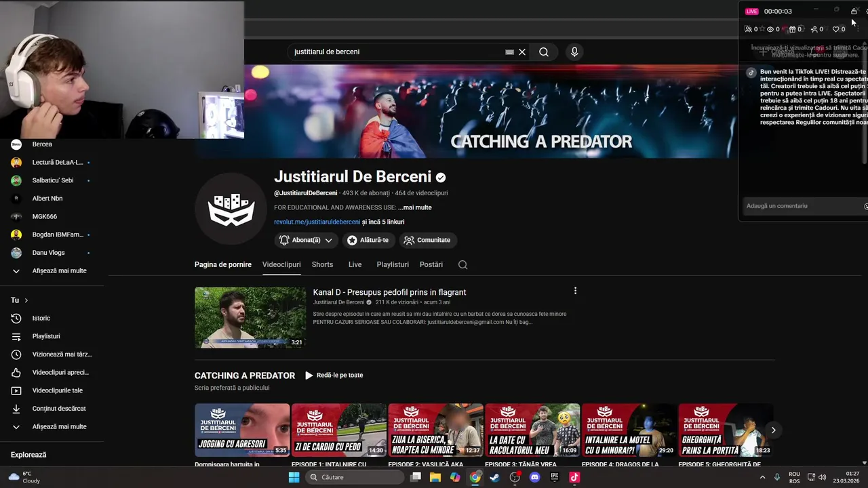Screen dimensions: 868x488
Task: Click the Alătură-te membership button
Action: (368, 240)
